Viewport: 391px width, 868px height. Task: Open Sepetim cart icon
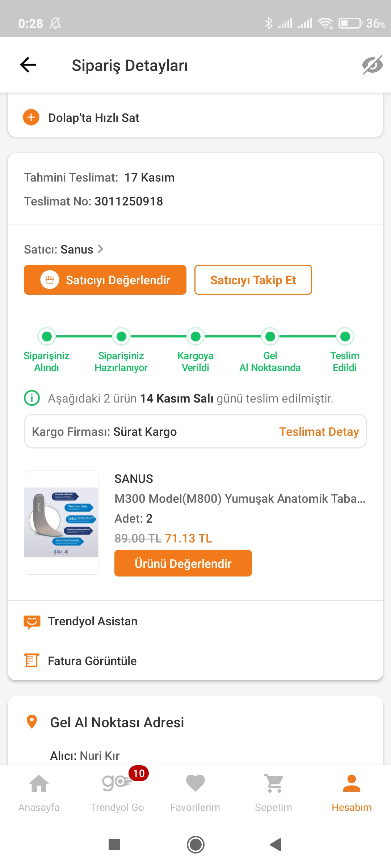pyautogui.click(x=274, y=783)
